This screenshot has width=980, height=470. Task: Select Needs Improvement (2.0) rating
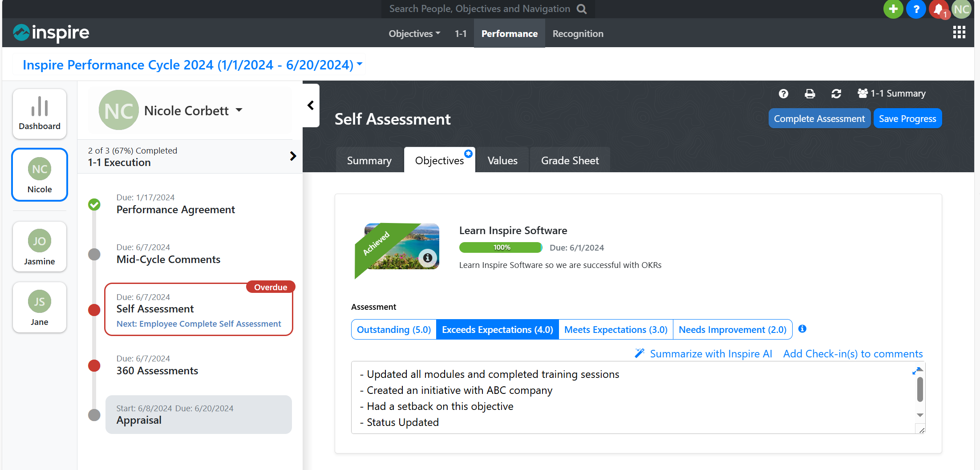[733, 329]
